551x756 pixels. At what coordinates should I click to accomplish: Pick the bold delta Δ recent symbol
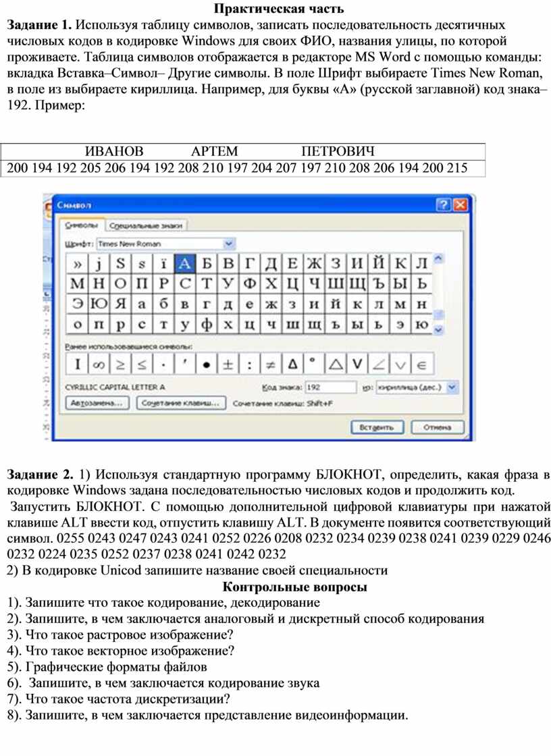pos(292,364)
